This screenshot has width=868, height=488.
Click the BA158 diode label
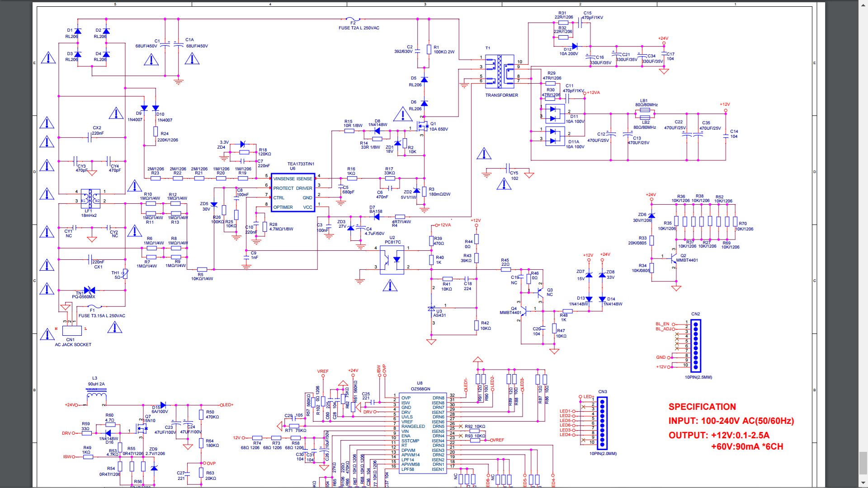pyautogui.click(x=376, y=211)
